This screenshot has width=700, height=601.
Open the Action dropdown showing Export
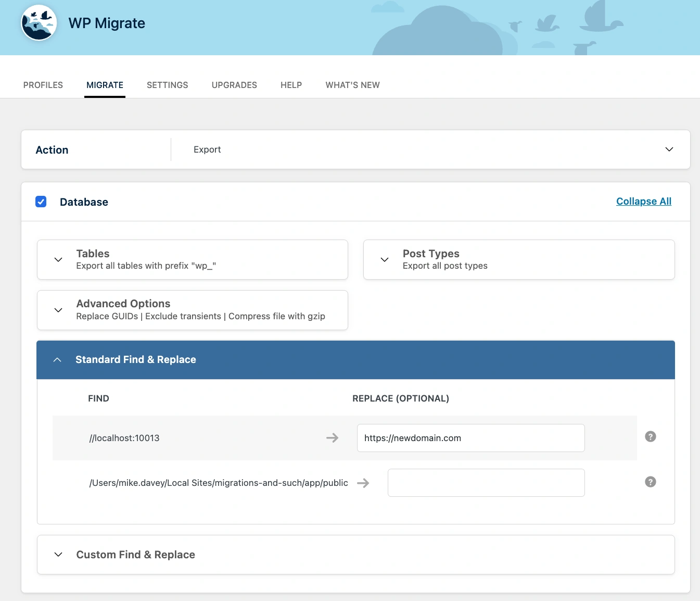(x=669, y=149)
